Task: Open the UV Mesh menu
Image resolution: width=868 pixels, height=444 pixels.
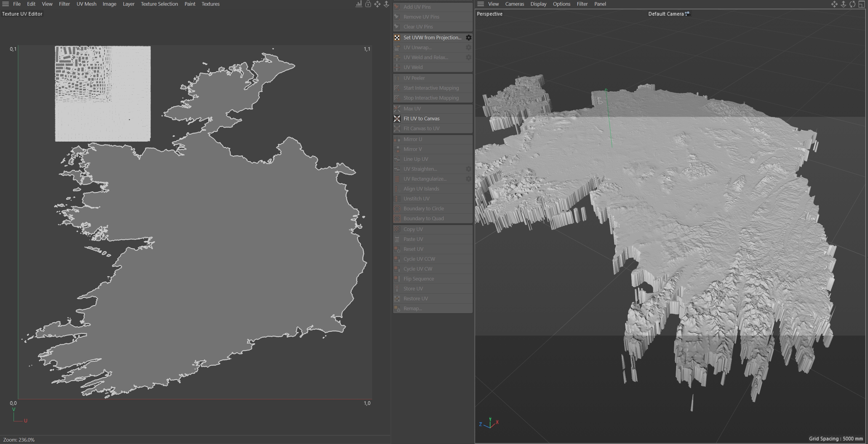Action: point(86,4)
